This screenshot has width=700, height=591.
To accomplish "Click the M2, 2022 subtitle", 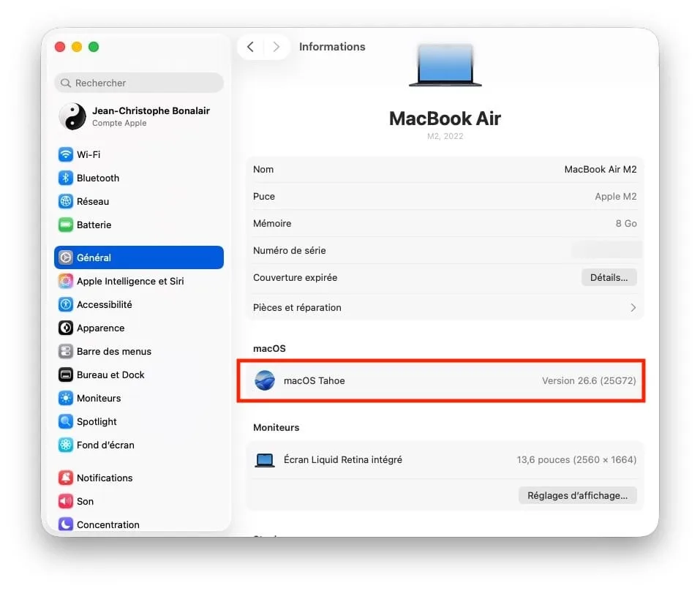I will (x=445, y=136).
